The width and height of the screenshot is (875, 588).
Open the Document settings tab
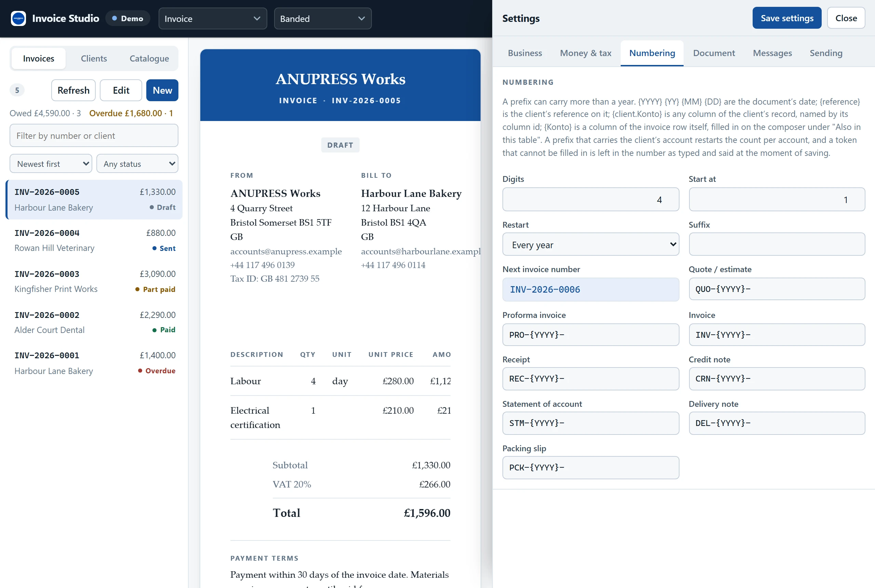pos(714,53)
